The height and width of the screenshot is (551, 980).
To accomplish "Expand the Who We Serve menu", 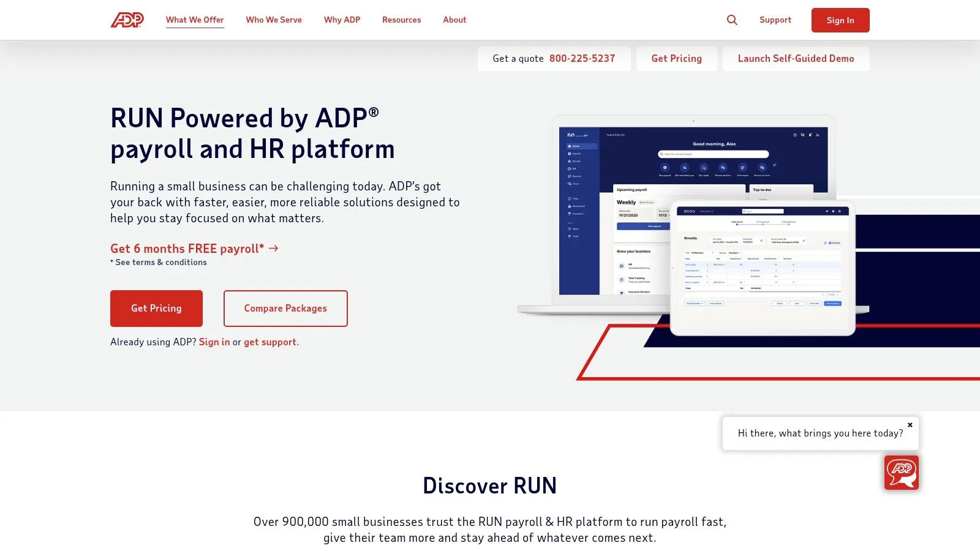I will click(274, 20).
